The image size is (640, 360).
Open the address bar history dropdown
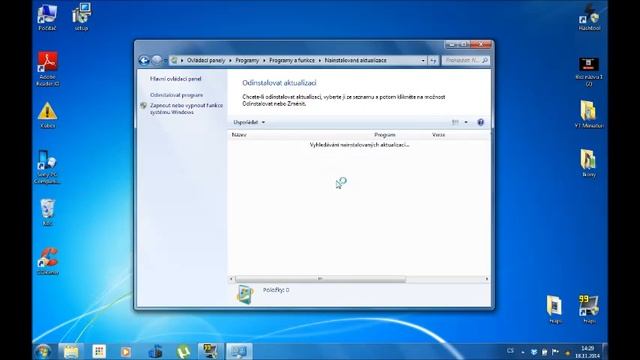(x=423, y=60)
